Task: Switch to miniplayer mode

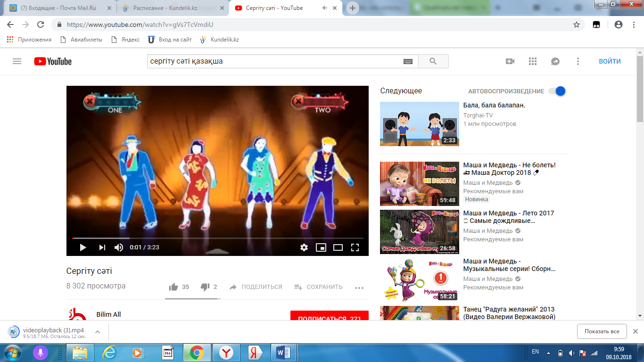Action: pos(321,247)
